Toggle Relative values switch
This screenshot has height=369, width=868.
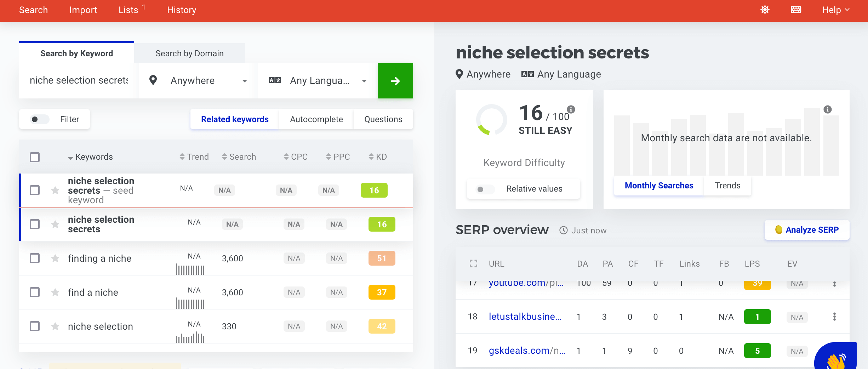click(485, 189)
